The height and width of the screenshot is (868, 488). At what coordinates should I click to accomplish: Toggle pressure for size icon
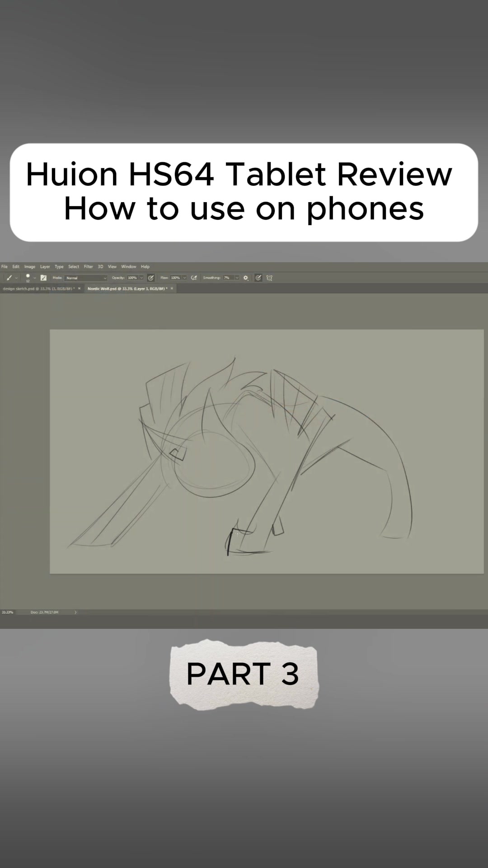(x=258, y=278)
